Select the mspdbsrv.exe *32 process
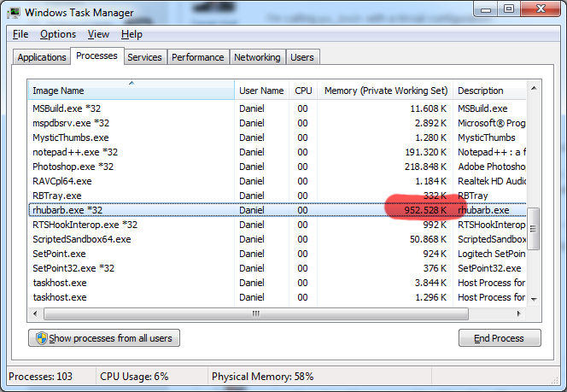Screen dimensions: 567x392 pos(278,123)
